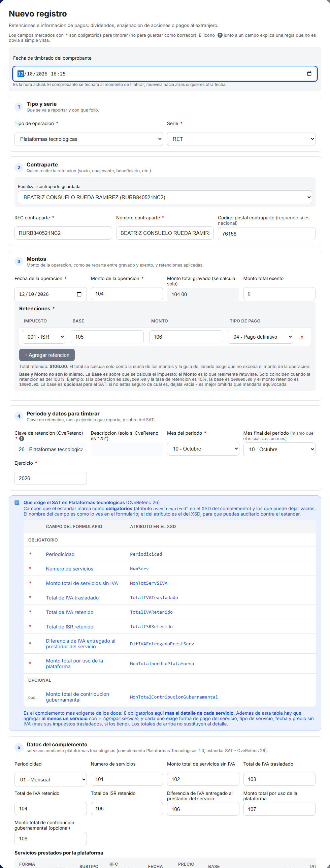Follow the Numero de servicios link

(70, 569)
